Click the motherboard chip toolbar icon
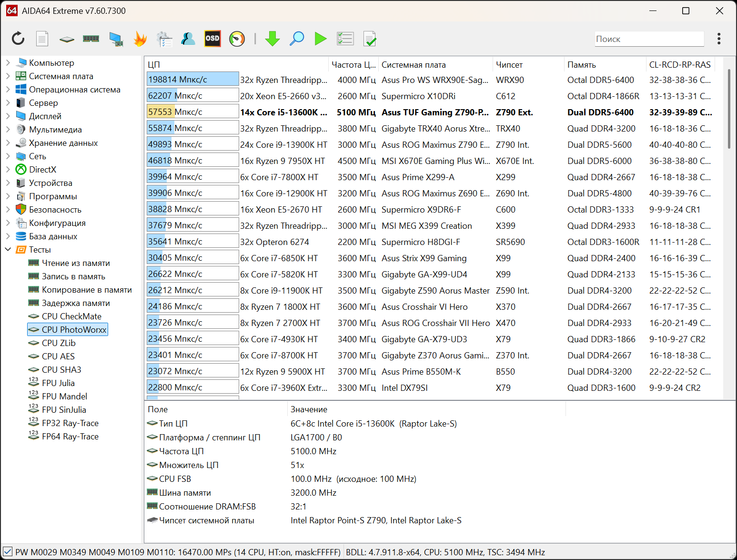737x560 pixels. click(67, 39)
